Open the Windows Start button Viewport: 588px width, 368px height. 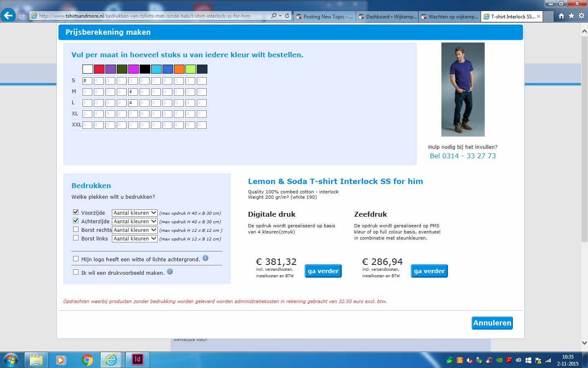pos(11,360)
